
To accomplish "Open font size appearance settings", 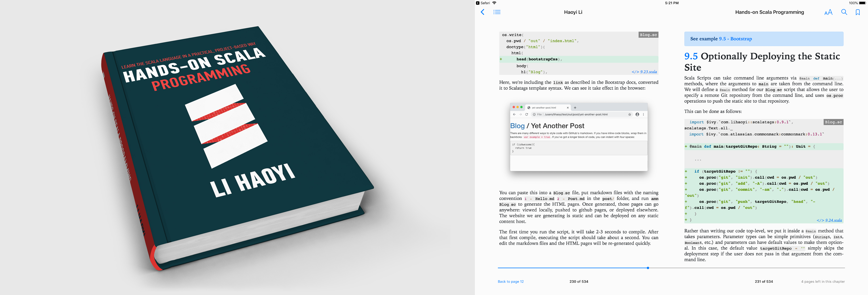I will tap(828, 12).
